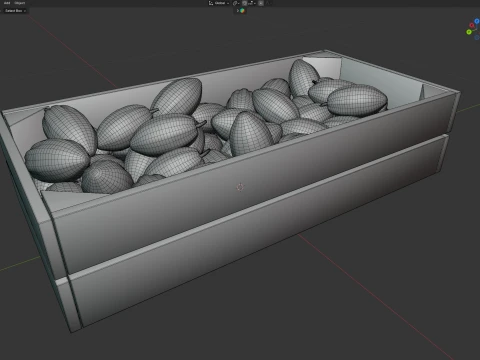Screen dimensions: 480x360
Task: Click the transform orientation axes icon
Action: point(211,3)
